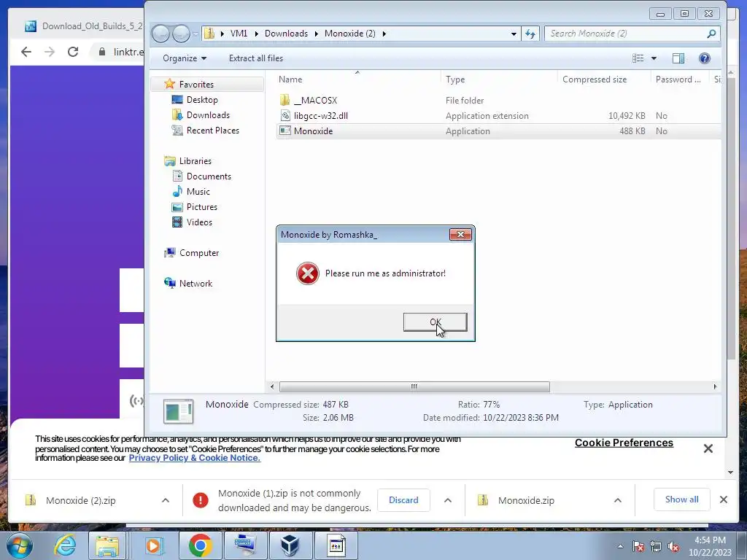This screenshot has height=560, width=747.
Task: Expand Monoxide.zip download options
Action: pos(617,500)
